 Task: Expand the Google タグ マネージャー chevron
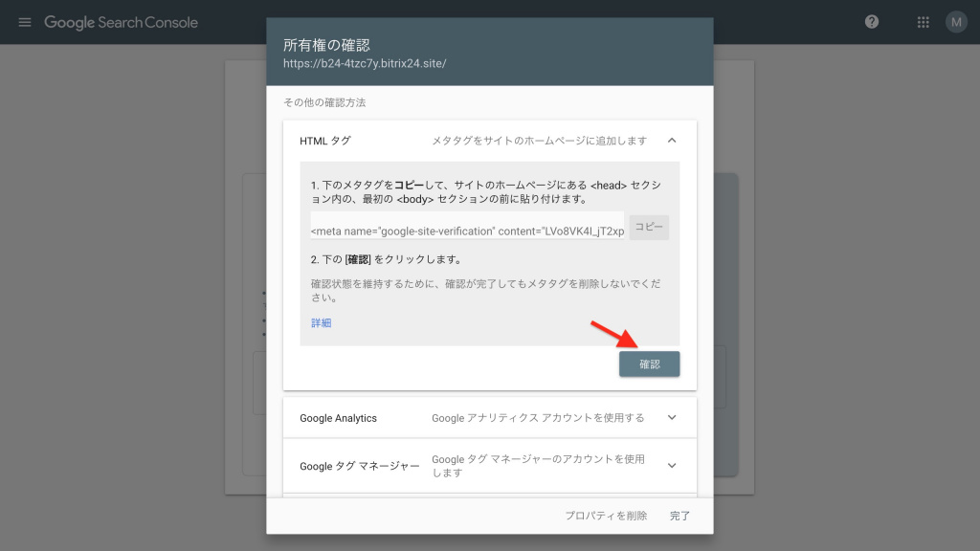(671, 466)
